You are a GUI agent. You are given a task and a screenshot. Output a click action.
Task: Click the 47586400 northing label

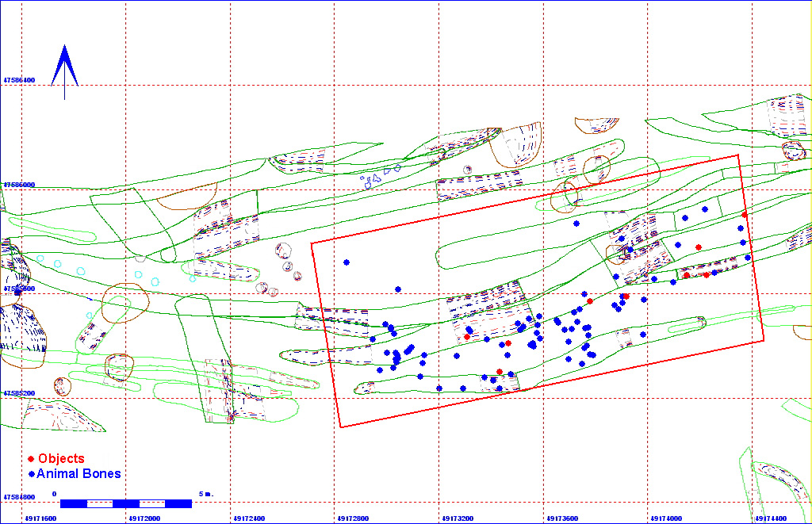(19, 80)
